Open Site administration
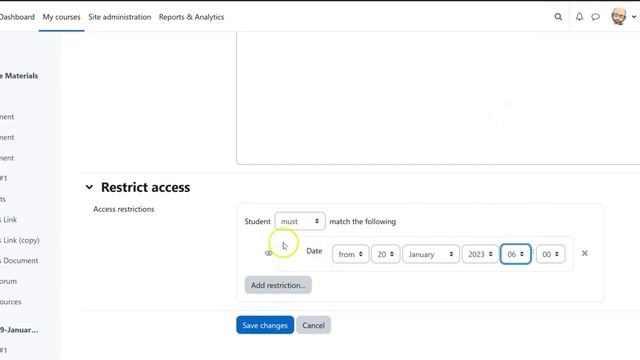This screenshot has height=360, width=640. [120, 17]
